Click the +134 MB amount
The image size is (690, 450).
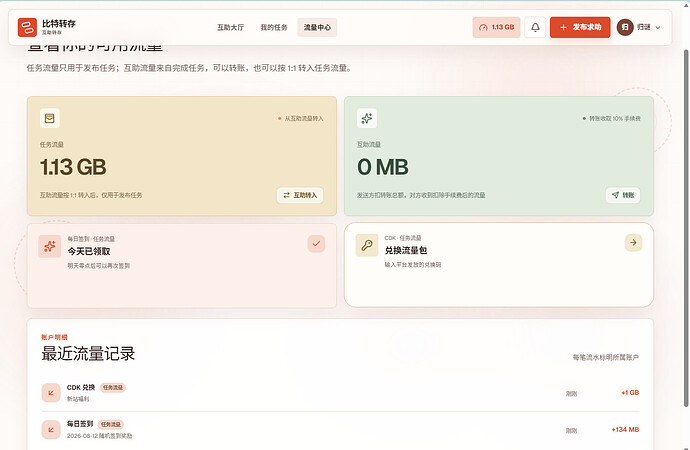tap(625, 430)
